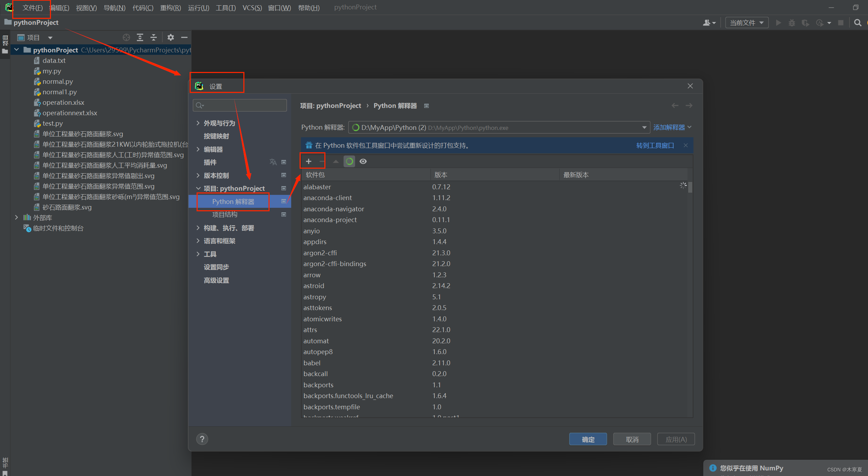868x476 pixels.
Task: Open the 当前文件 run configuration dropdown
Action: click(746, 23)
